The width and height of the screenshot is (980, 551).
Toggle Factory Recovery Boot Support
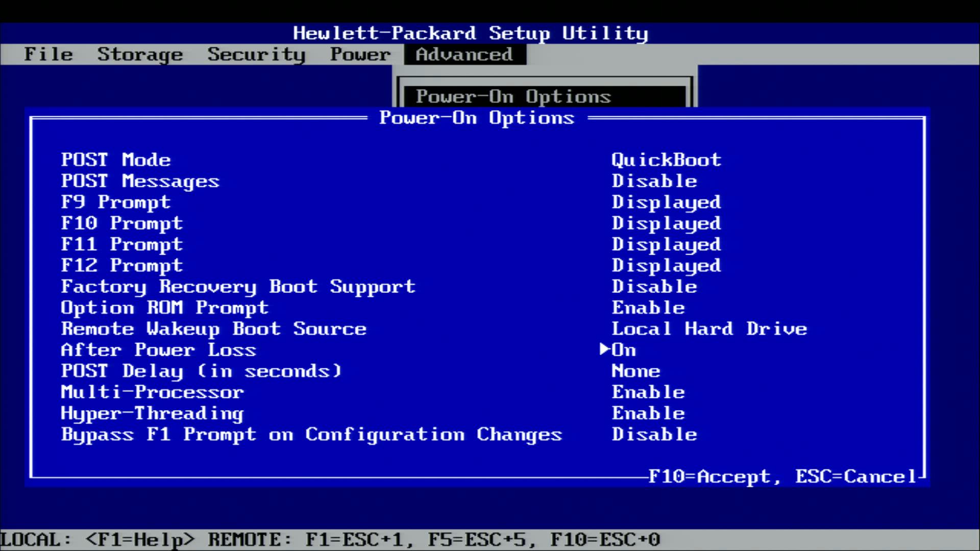(653, 286)
